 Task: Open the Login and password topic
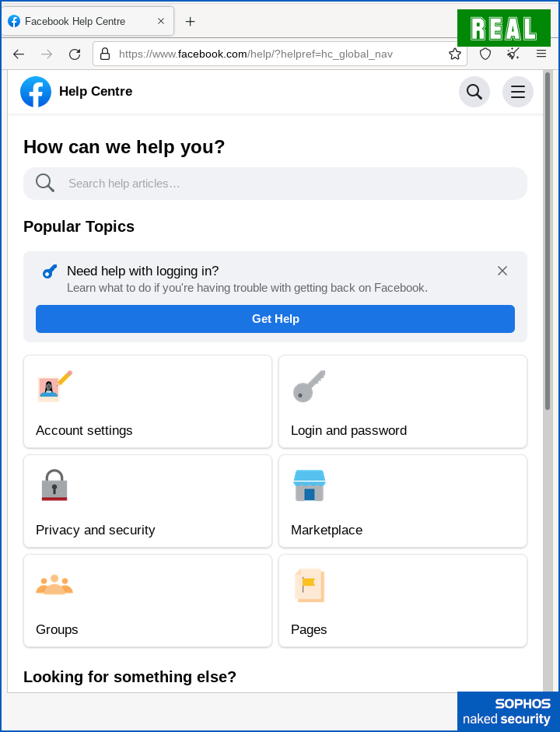[403, 401]
